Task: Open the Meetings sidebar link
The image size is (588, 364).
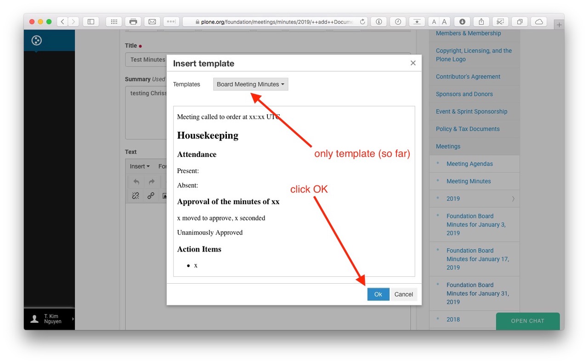Action: 448,146
